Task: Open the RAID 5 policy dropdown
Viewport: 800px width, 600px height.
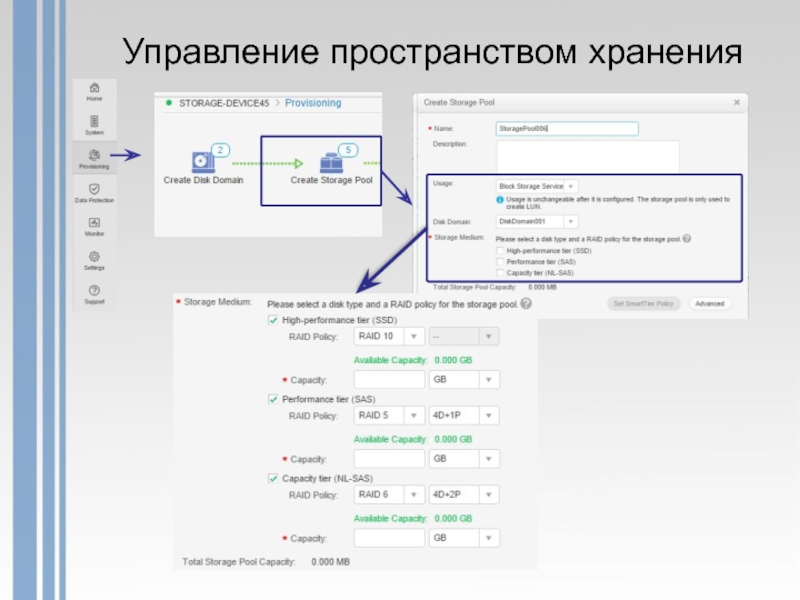Action: (389, 415)
